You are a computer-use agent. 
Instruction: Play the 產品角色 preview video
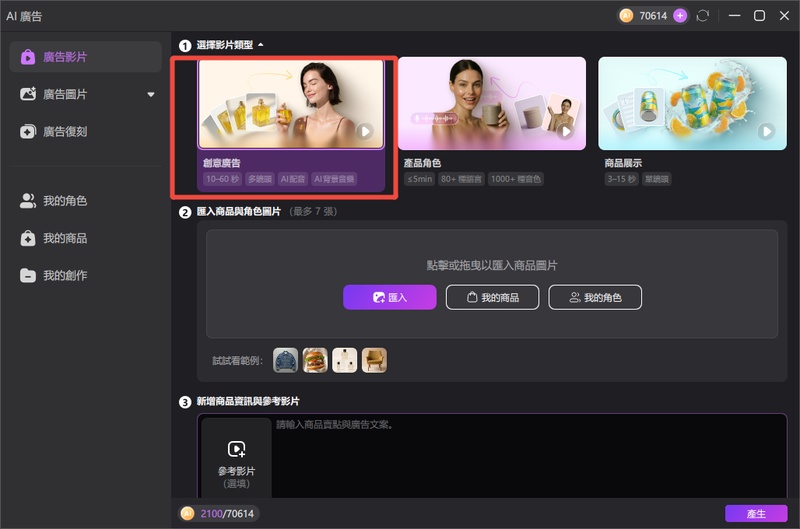[x=565, y=131]
